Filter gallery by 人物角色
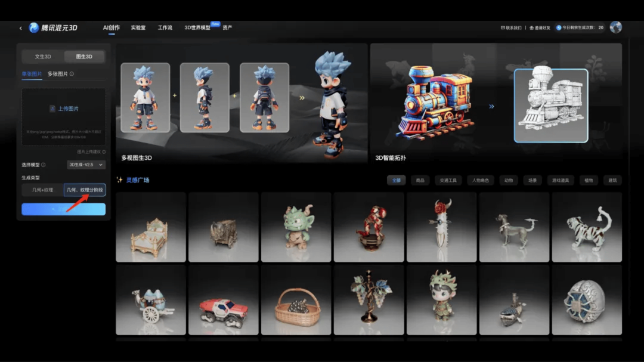The width and height of the screenshot is (644, 362). (x=480, y=180)
